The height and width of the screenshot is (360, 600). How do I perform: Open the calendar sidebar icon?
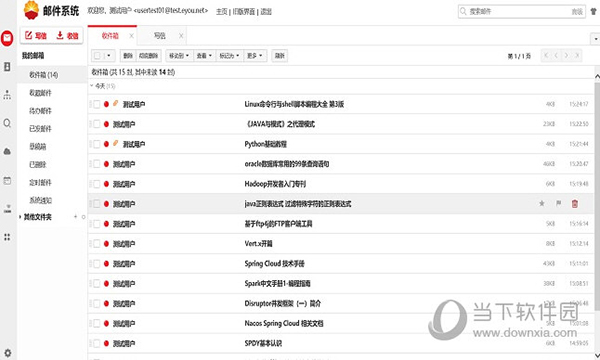tap(7, 181)
